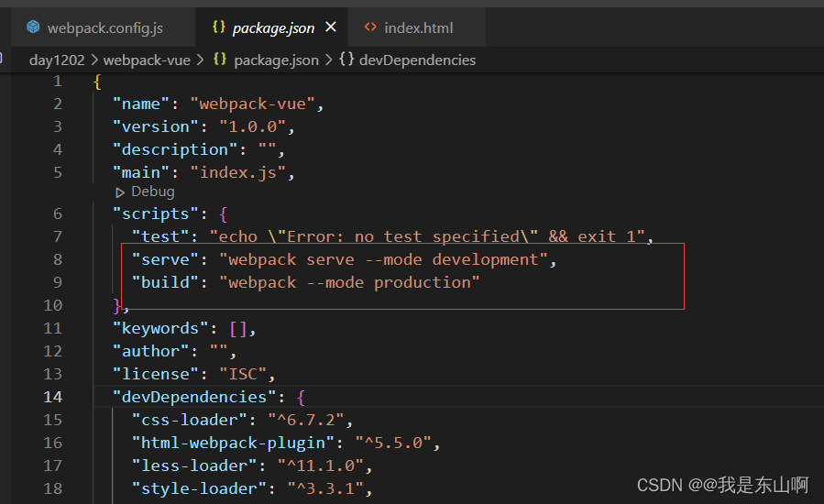The width and height of the screenshot is (824, 504).
Task: Click line number 6 in the gutter
Action: 58,214
